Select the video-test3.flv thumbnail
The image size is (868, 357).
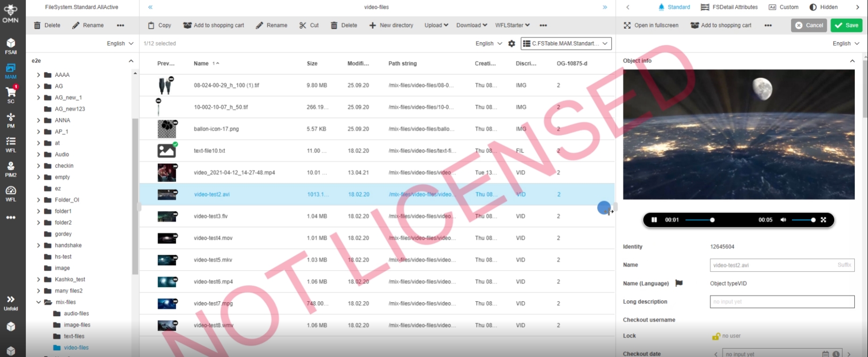167,216
